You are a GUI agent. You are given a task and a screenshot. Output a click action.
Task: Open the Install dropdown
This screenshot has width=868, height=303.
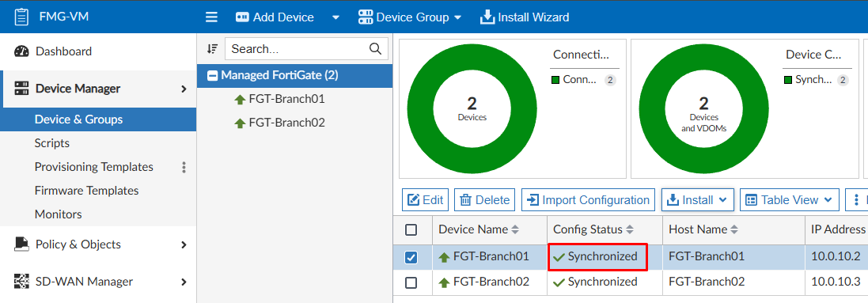tap(698, 200)
